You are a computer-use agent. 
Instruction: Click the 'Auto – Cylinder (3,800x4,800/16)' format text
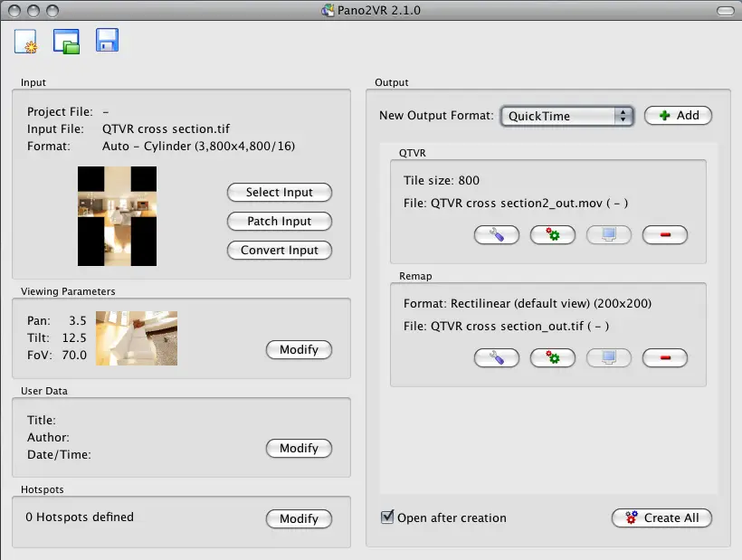[199, 147]
